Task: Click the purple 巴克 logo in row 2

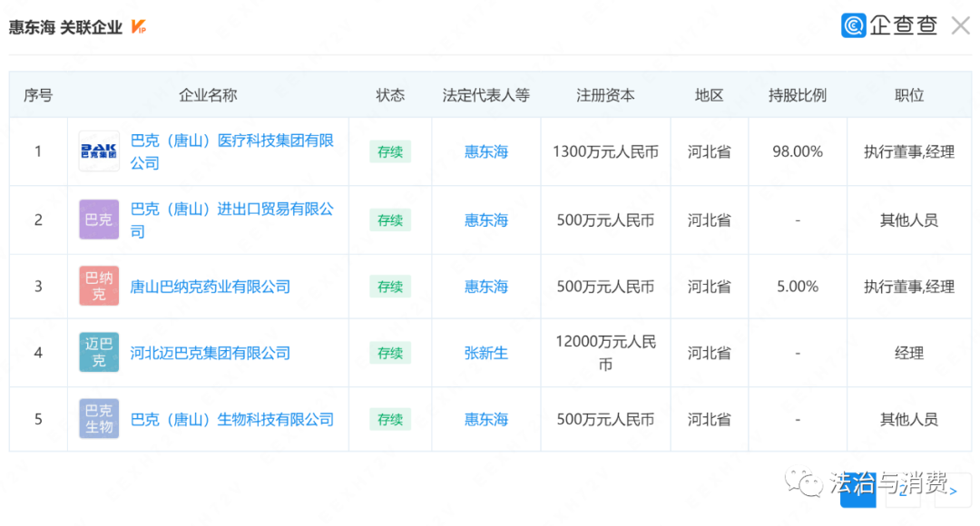Action: pyautogui.click(x=99, y=219)
